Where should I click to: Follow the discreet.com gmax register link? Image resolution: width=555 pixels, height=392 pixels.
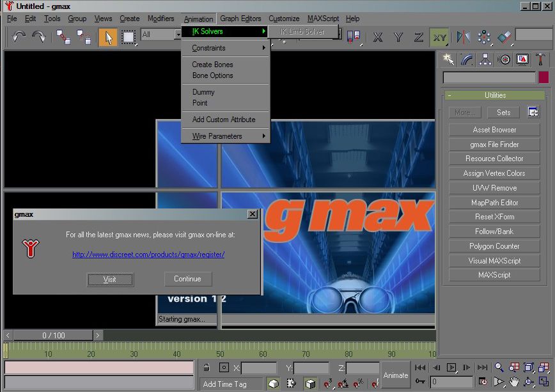pyautogui.click(x=148, y=255)
